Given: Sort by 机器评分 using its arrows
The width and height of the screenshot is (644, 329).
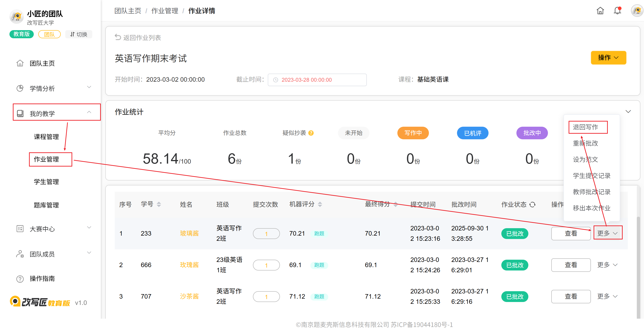Looking at the screenshot, I should 320,204.
